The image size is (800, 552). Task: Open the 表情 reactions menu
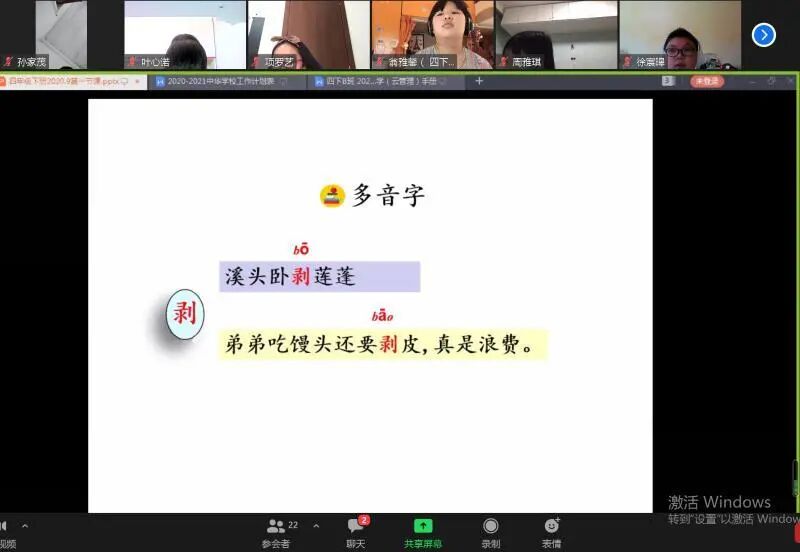552,533
